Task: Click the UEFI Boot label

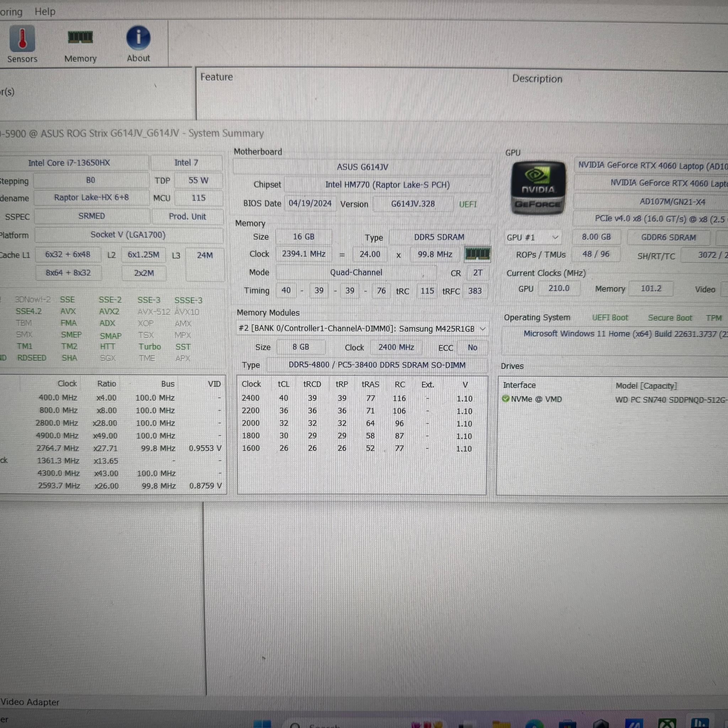Action: (x=610, y=318)
